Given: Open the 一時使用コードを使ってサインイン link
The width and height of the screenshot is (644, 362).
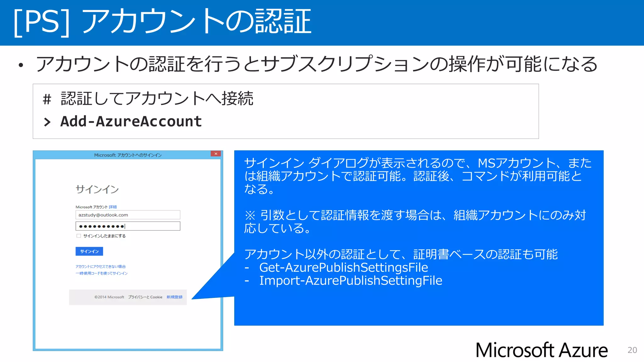Looking at the screenshot, I should [102, 273].
